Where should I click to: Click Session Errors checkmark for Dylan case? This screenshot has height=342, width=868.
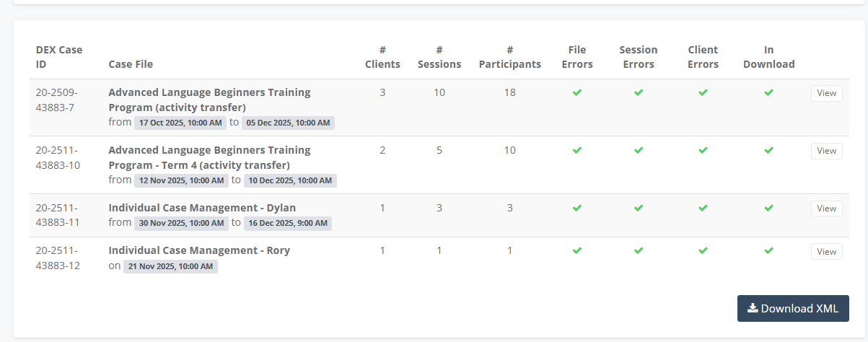[638, 208]
